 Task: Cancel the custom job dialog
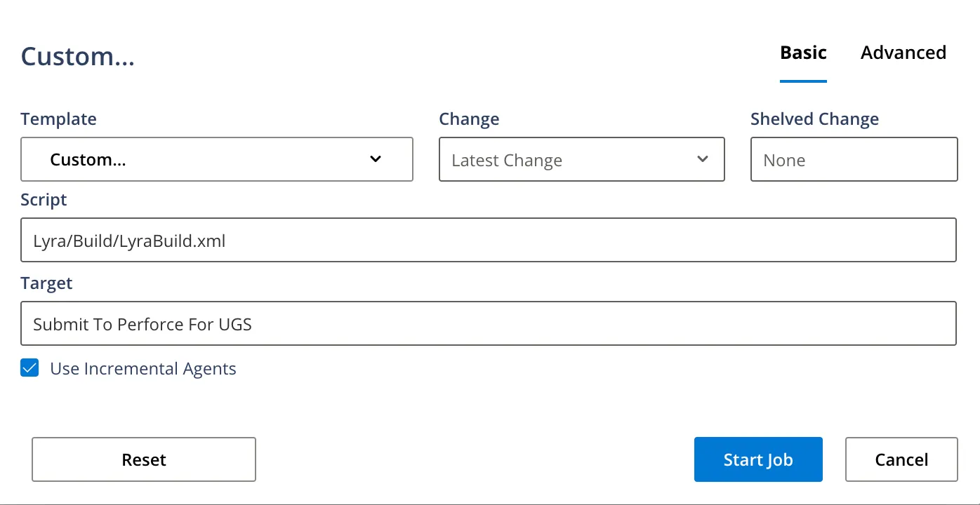click(901, 460)
